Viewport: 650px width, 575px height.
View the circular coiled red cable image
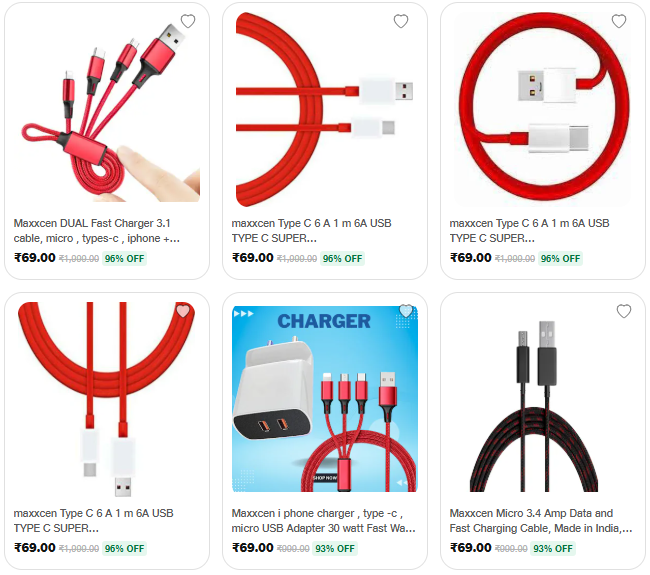pos(543,109)
